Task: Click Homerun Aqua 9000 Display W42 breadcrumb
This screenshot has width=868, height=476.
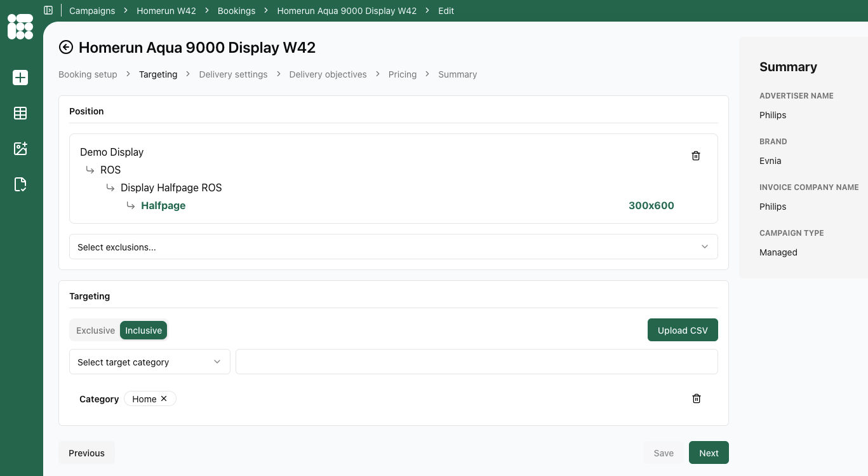Action: [x=347, y=11]
